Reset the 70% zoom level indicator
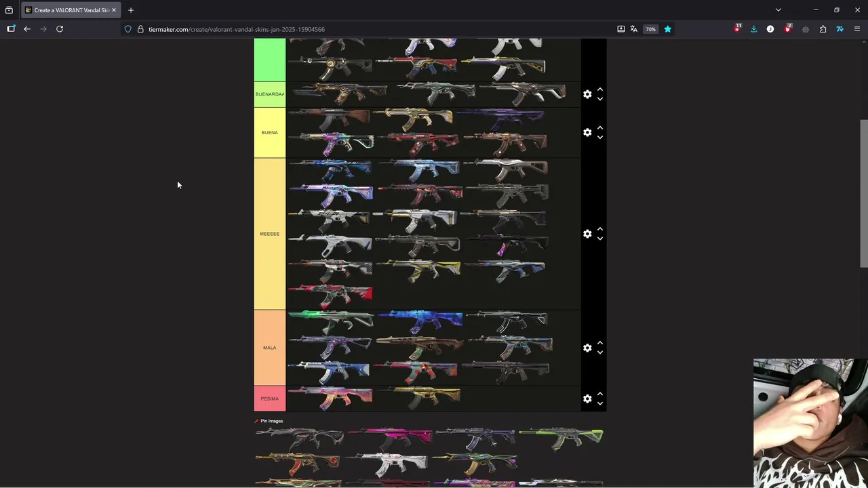This screenshot has width=868, height=488. point(651,29)
